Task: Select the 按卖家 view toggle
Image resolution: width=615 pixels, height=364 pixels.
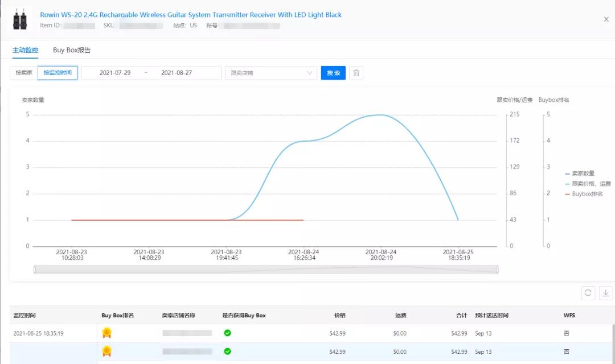Action: 24,73
